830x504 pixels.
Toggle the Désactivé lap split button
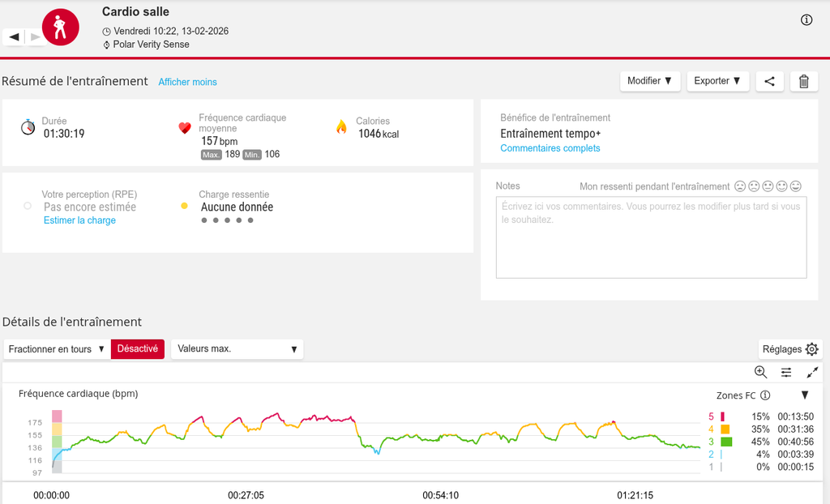[x=138, y=349]
